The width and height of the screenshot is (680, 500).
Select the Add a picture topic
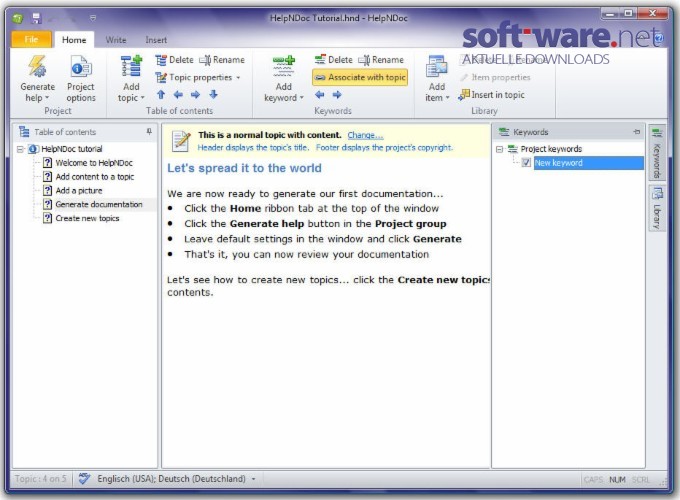click(x=79, y=190)
